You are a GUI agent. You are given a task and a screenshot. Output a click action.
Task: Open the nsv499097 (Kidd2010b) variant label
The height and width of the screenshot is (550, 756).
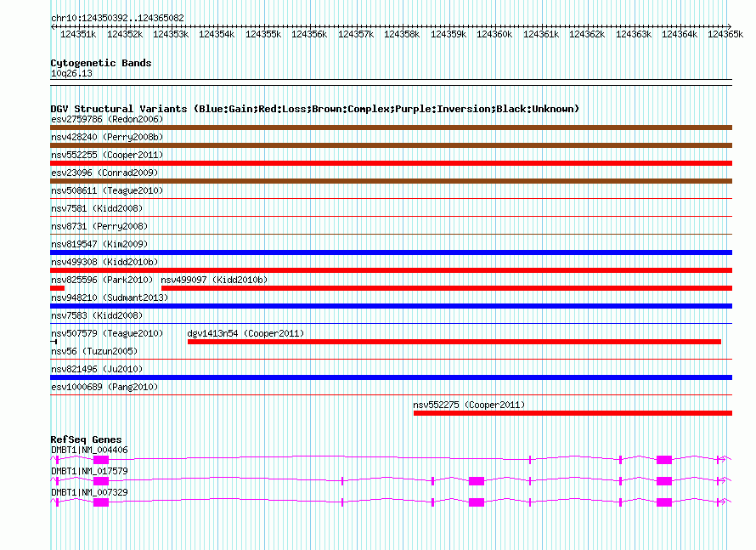[x=213, y=280]
